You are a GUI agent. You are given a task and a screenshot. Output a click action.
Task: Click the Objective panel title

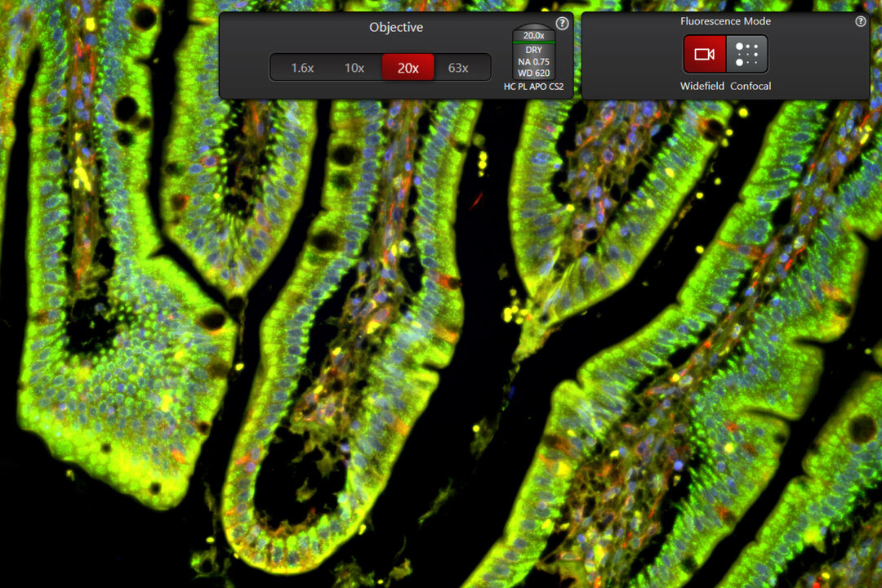click(396, 27)
